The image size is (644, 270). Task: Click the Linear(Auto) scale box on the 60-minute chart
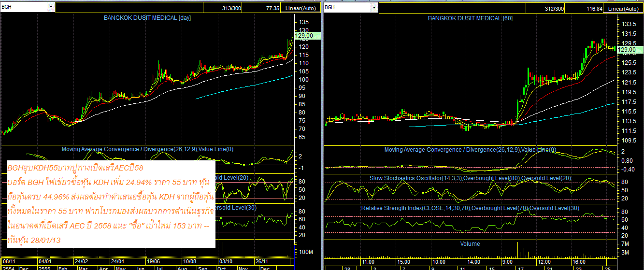pos(624,9)
